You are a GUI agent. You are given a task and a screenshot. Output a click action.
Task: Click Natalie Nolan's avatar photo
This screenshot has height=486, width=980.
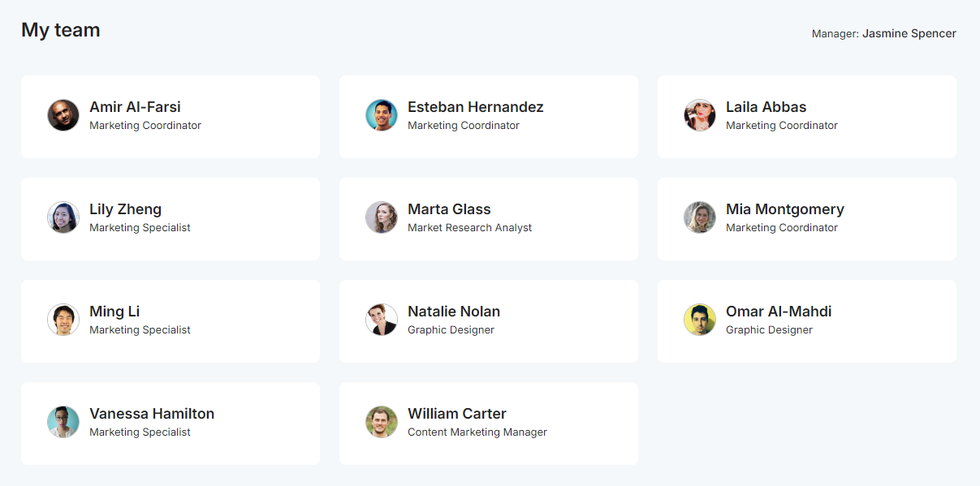(x=382, y=320)
